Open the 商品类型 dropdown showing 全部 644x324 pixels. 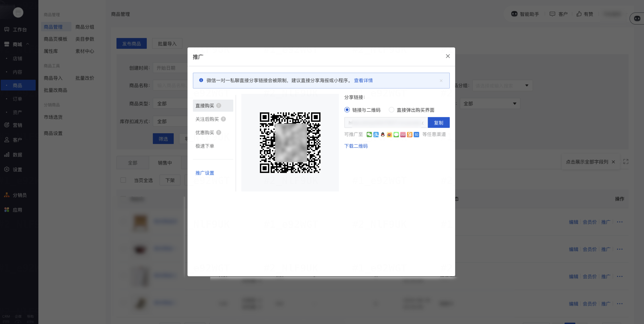point(170,104)
